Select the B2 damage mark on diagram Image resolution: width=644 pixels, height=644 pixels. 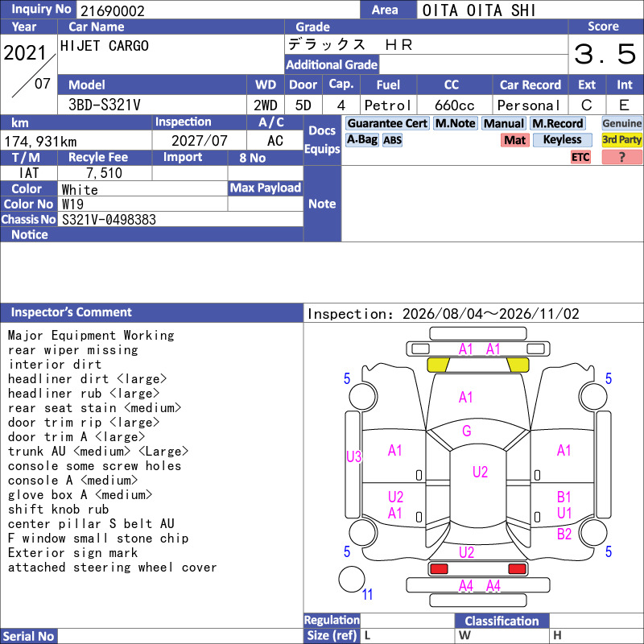tap(564, 534)
